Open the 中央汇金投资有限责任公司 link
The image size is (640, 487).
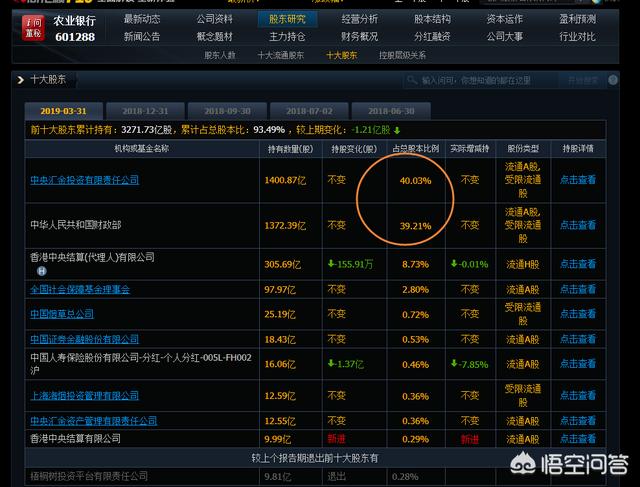click(x=84, y=180)
